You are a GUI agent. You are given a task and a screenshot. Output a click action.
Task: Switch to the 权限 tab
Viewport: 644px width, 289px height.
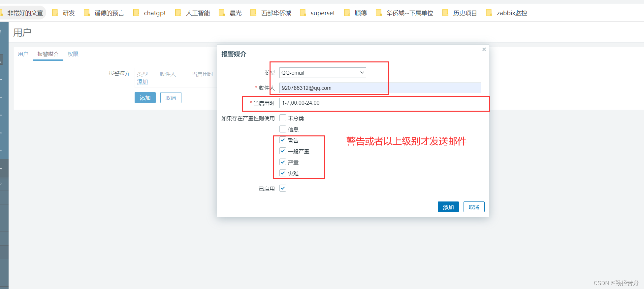pos(73,54)
